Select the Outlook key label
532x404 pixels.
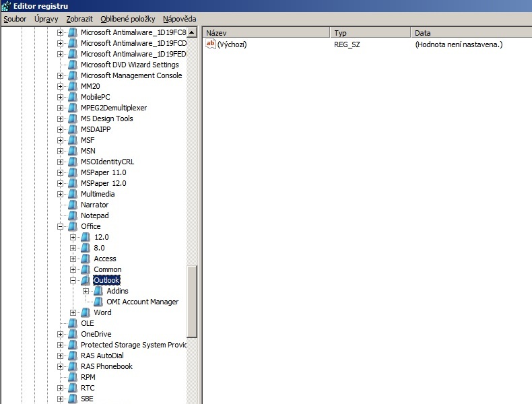(x=106, y=280)
